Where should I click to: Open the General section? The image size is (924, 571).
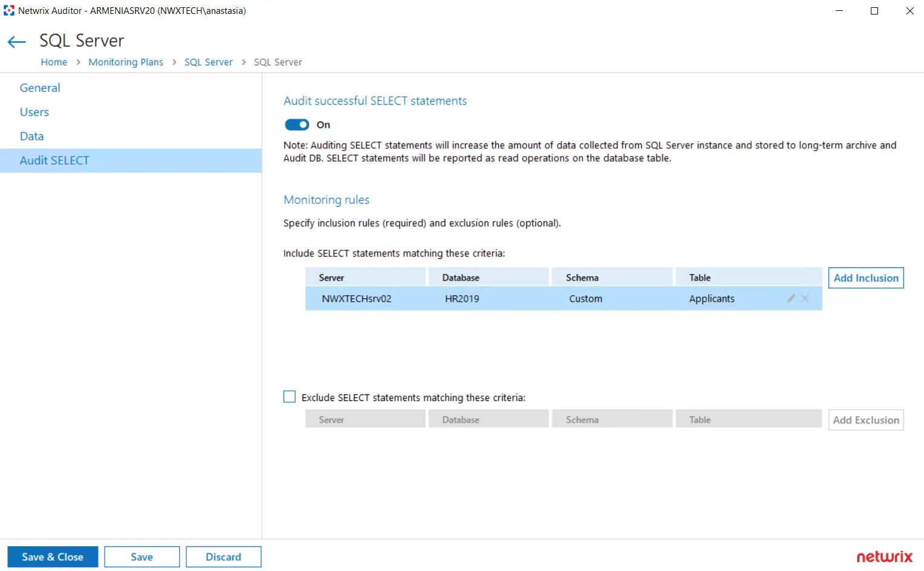[x=40, y=88]
